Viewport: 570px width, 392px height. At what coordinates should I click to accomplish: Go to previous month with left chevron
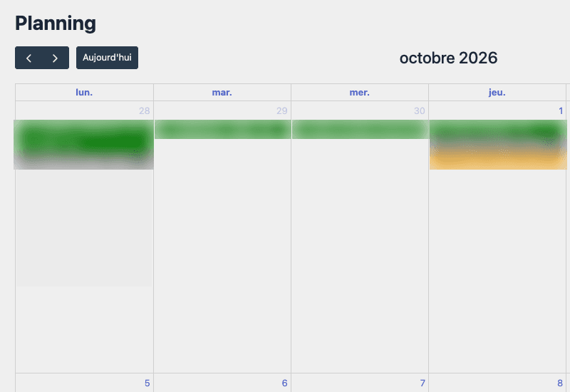pos(28,58)
